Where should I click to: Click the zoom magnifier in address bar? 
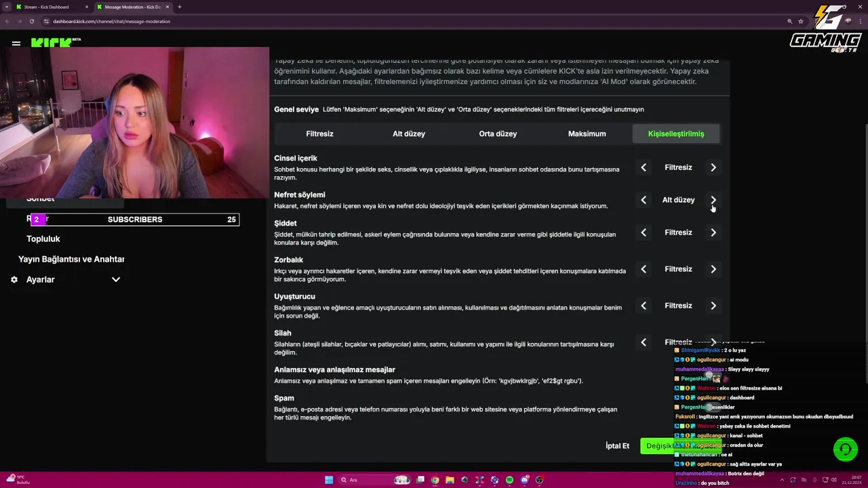tap(789, 21)
